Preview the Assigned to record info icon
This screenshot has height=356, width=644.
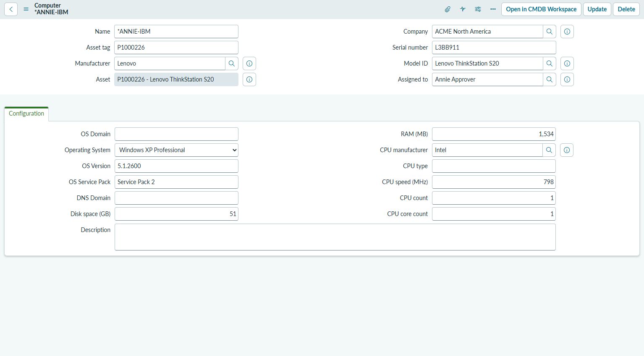567,79
